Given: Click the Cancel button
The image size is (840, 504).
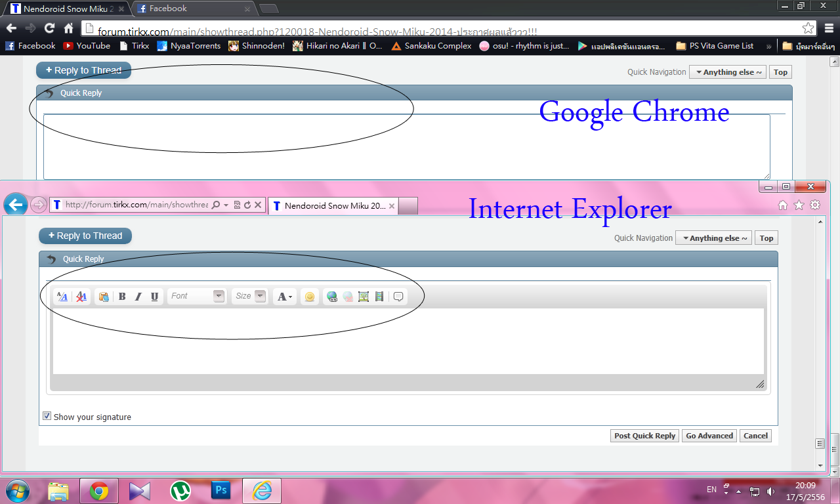Looking at the screenshot, I should point(755,436).
